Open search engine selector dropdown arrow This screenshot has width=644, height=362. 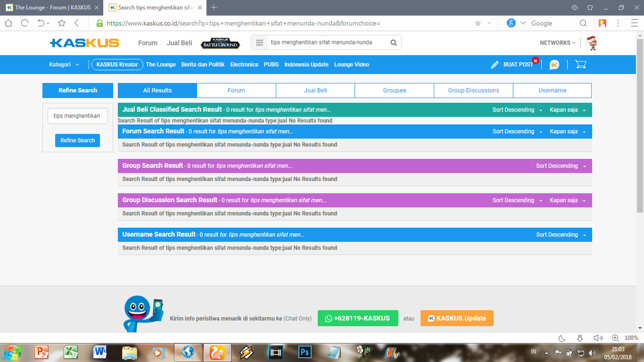pos(523,23)
